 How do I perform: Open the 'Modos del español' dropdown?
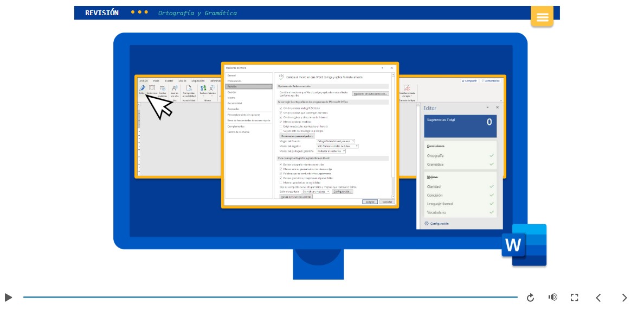[x=356, y=146]
